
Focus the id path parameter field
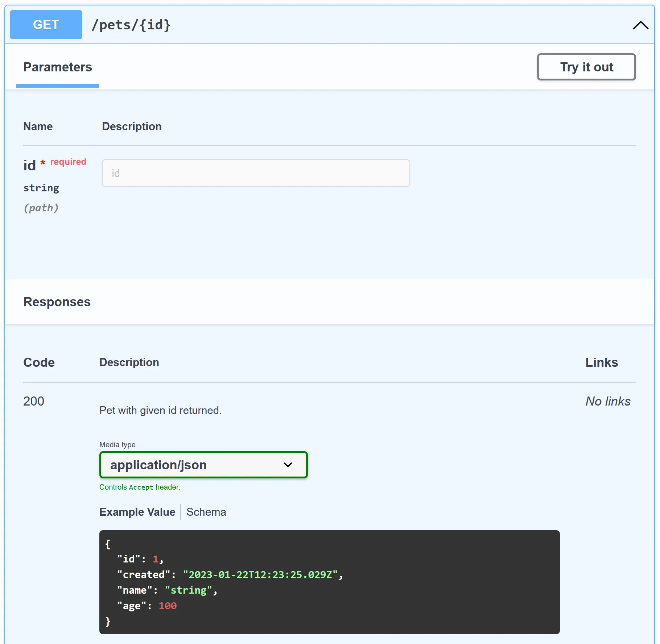[256, 173]
